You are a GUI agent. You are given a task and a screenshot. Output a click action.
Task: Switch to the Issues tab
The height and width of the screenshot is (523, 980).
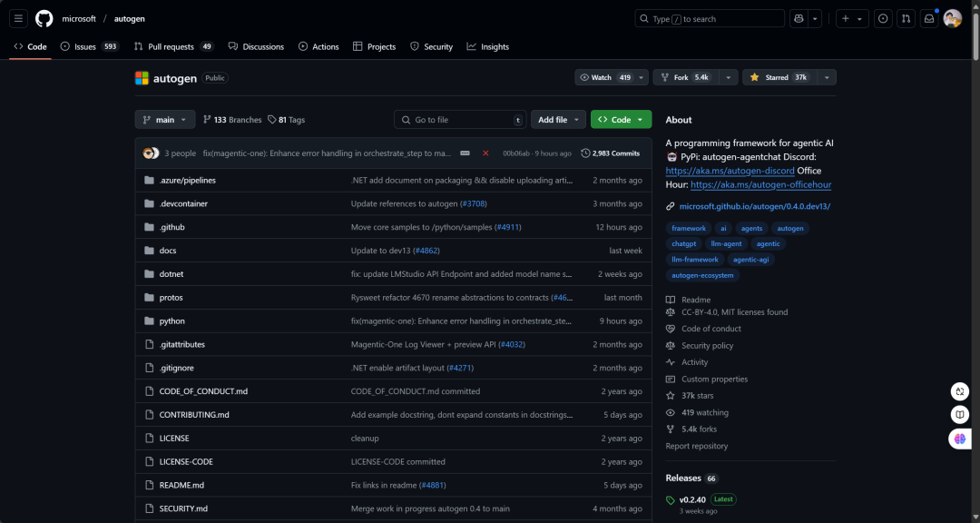coord(89,47)
